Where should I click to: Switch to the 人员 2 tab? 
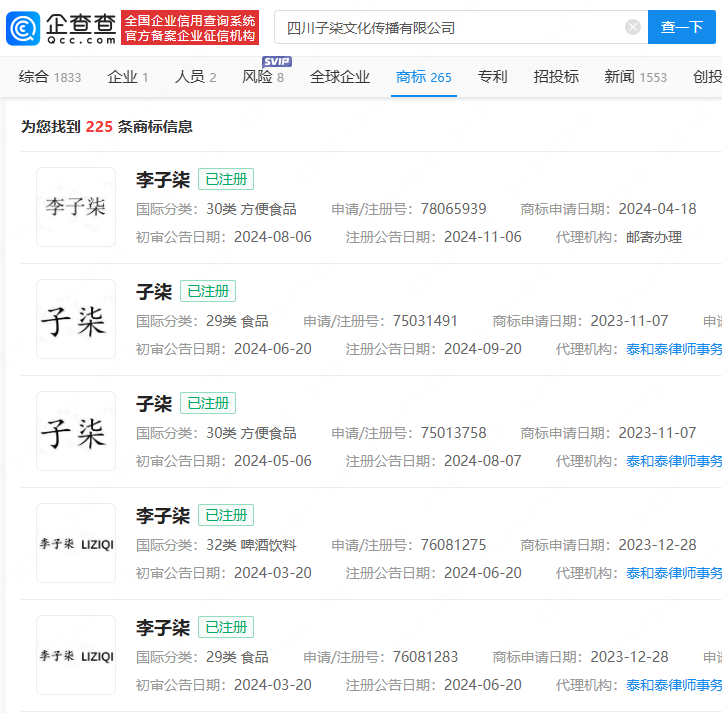click(x=195, y=77)
